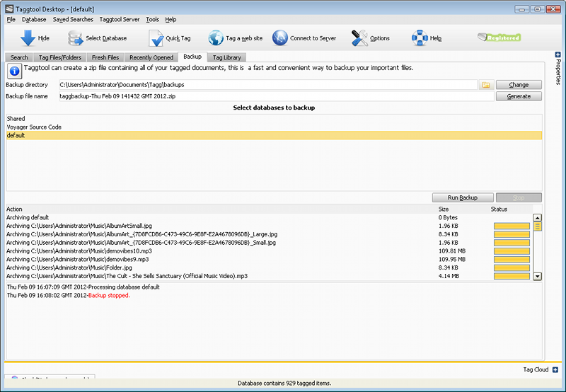Viewport: 566px width, 392px height.
Task: Click the 109.81 MB size value
Action: [452, 251]
